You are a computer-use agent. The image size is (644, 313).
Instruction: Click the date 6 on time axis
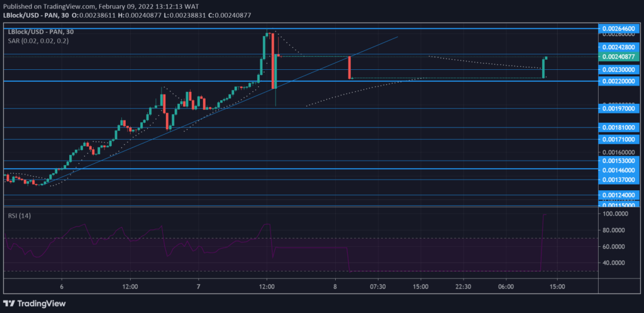[x=62, y=287]
